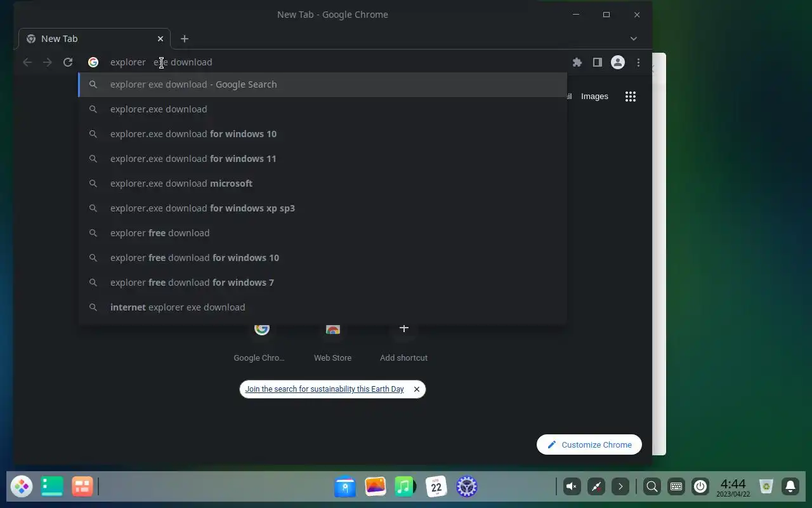Open the Earth Day sustainability link
The width and height of the screenshot is (812, 508).
coord(324,389)
